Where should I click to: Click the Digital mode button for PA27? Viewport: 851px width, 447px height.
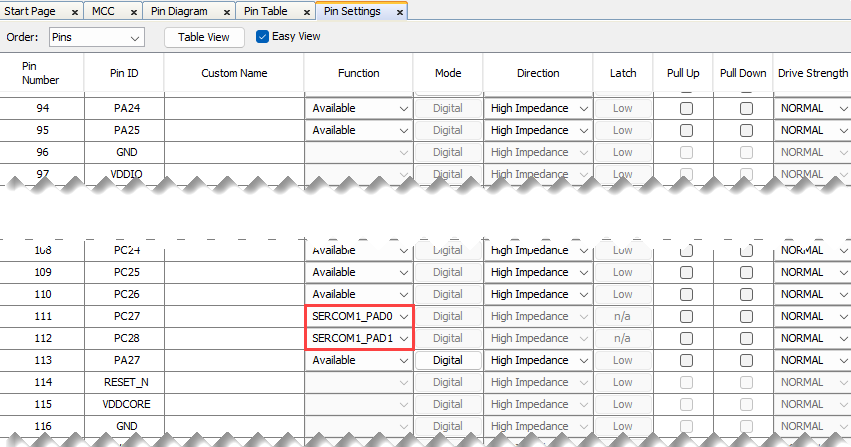click(448, 360)
